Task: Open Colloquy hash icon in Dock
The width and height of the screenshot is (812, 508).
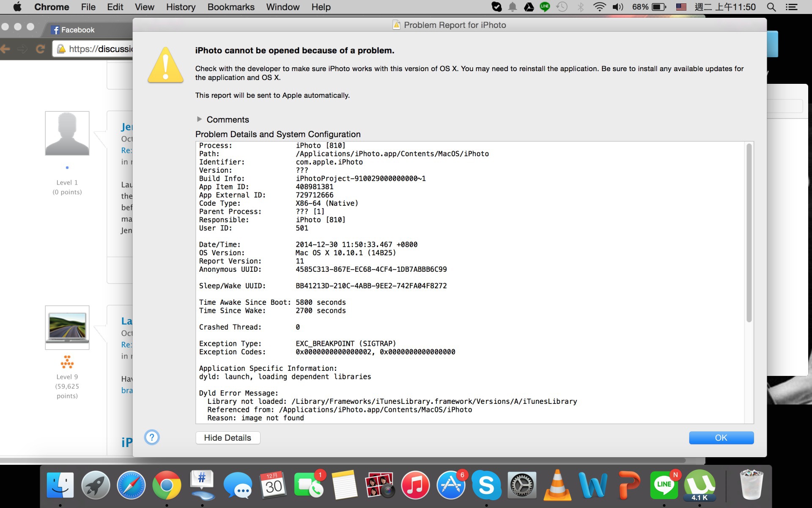Action: click(202, 485)
